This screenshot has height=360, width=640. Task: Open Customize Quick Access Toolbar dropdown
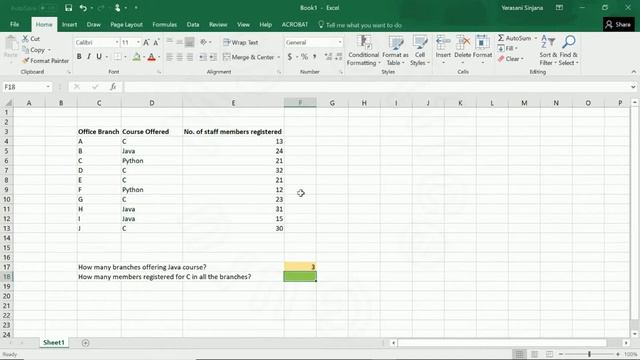(x=136, y=8)
